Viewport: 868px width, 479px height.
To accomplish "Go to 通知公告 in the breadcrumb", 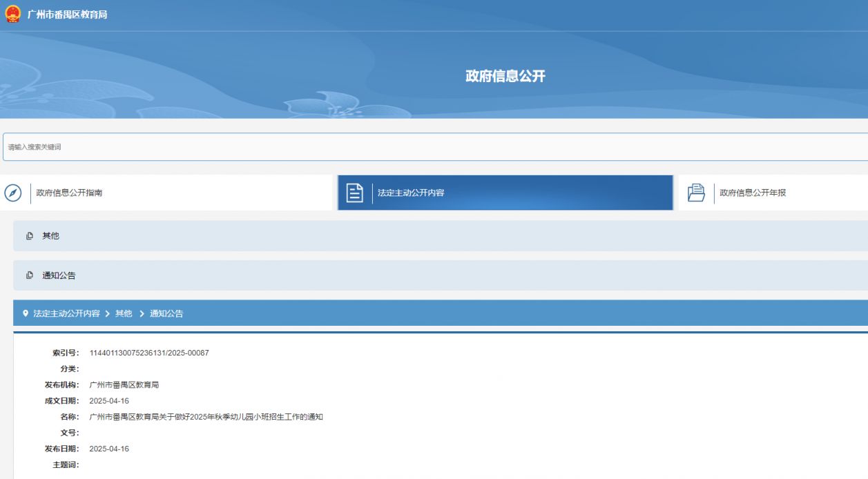I will point(166,313).
